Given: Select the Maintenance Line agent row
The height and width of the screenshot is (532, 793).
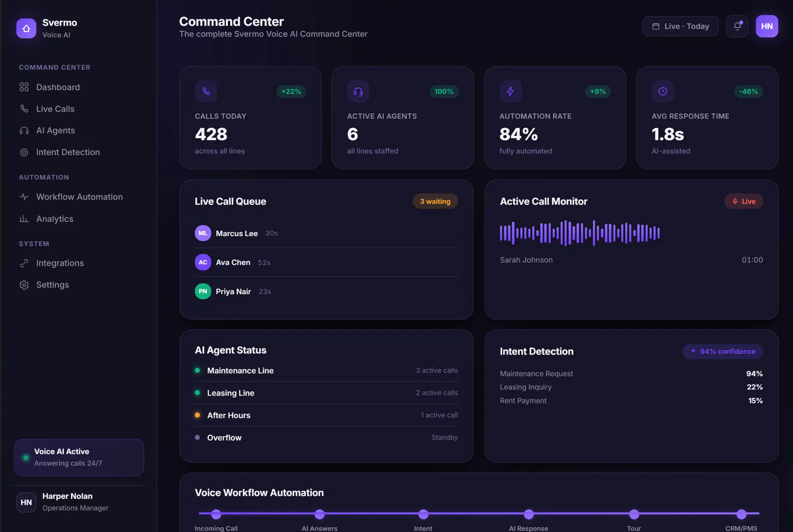Looking at the screenshot, I should tap(326, 370).
